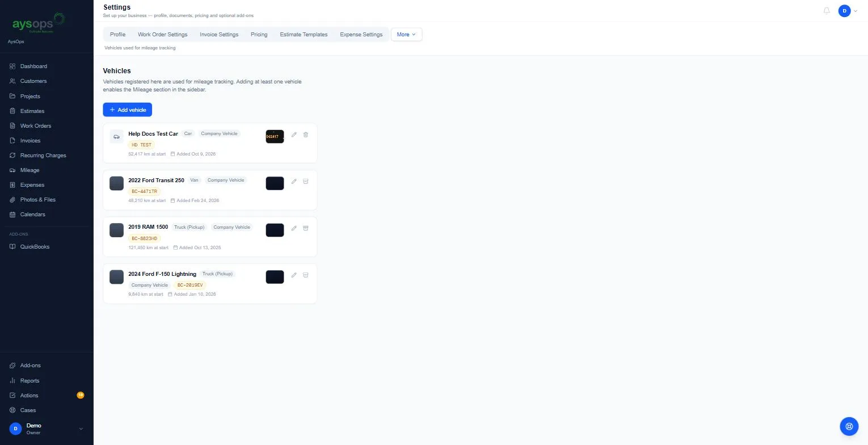The width and height of the screenshot is (868, 445).
Task: Edit the Help Docs Test Car vehicle
Action: pos(294,135)
